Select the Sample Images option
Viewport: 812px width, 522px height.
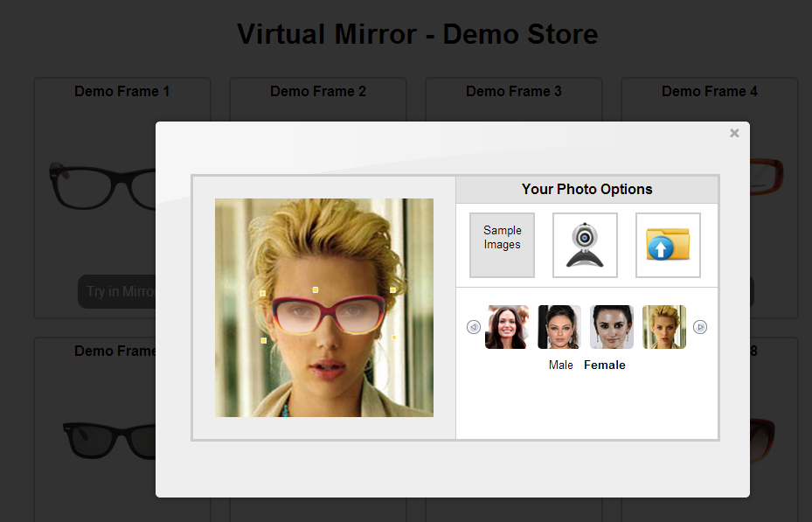[x=502, y=245]
